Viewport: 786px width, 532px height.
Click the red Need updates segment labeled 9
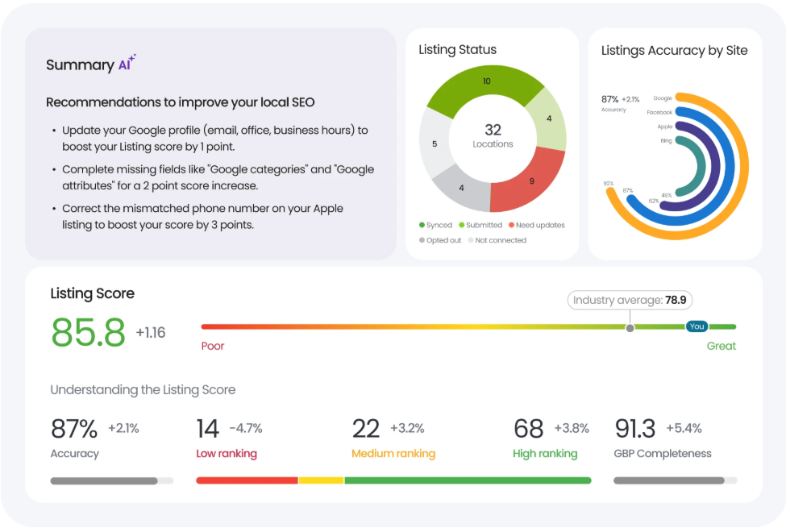coord(529,181)
